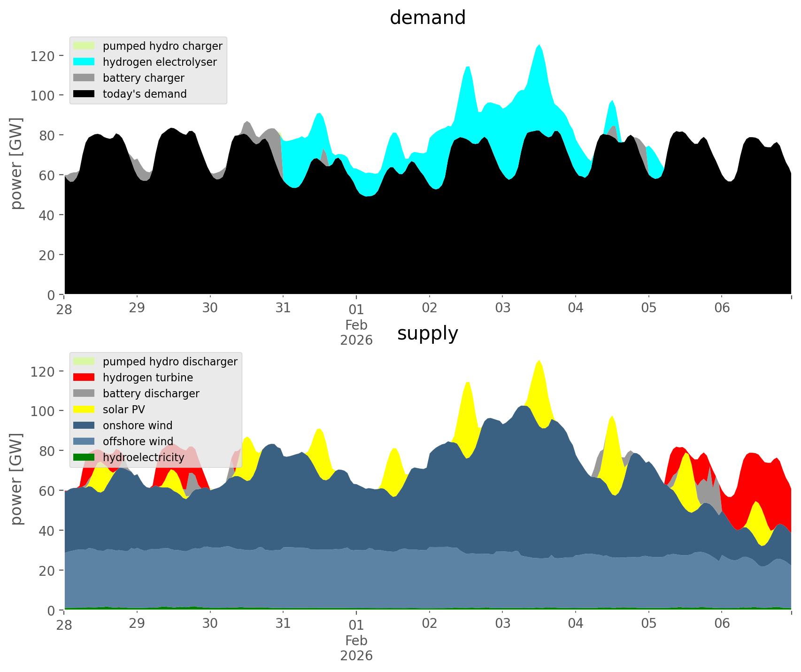Click the pumped hydro charger legend label

point(162,46)
